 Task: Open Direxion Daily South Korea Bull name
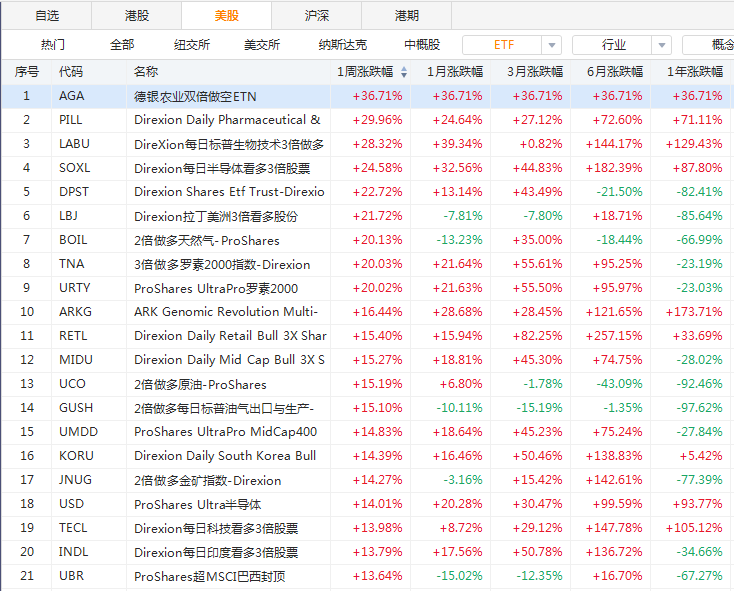point(225,456)
